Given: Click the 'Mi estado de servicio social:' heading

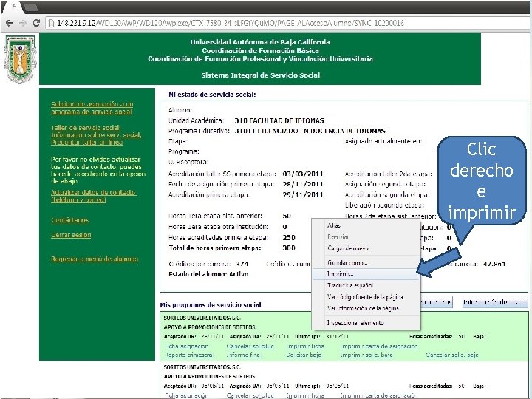Looking at the screenshot, I should click(212, 95).
